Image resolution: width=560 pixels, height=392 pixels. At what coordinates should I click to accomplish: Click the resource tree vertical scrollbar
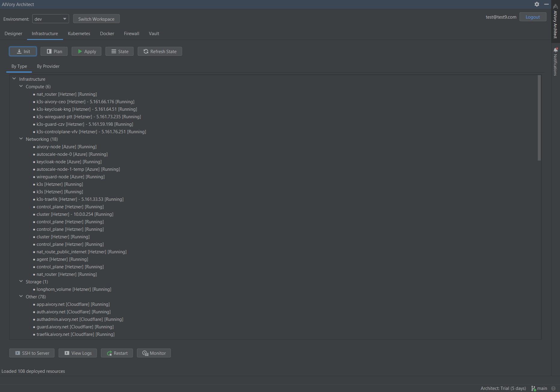click(539, 118)
